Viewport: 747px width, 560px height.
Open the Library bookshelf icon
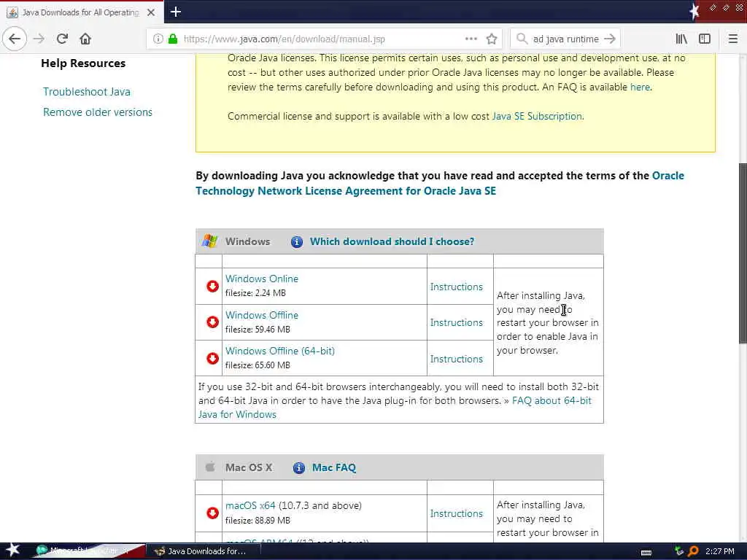coord(681,39)
